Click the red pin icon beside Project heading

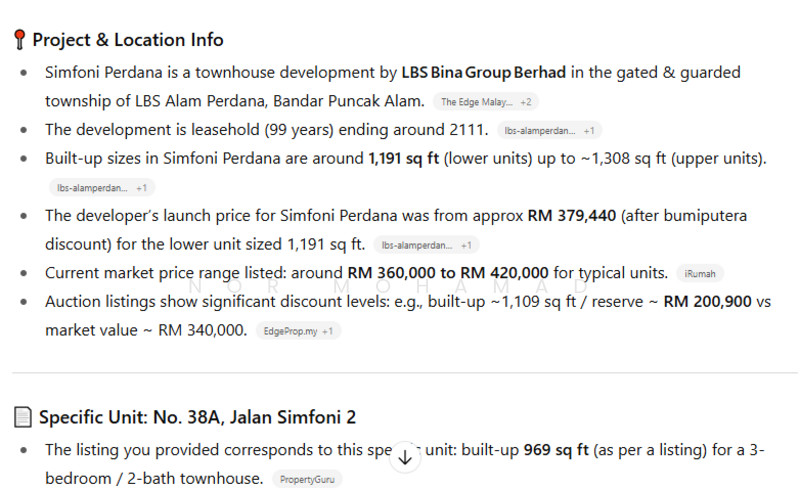[19, 40]
